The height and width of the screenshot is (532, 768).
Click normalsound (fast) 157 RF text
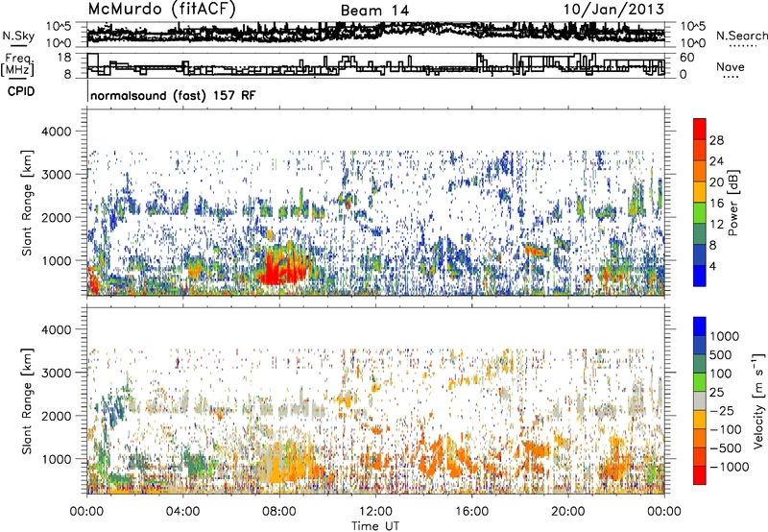click(x=173, y=95)
